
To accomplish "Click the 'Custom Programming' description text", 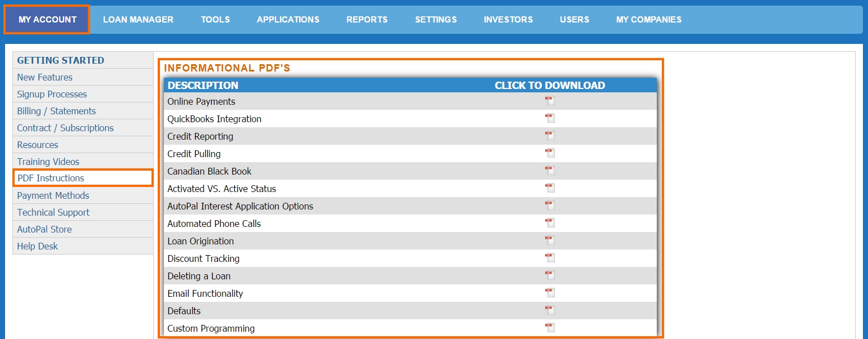I will pyautogui.click(x=211, y=328).
